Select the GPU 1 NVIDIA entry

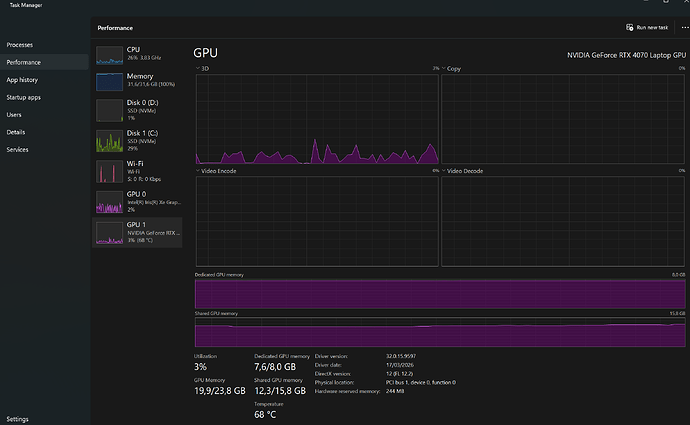(x=108, y=232)
